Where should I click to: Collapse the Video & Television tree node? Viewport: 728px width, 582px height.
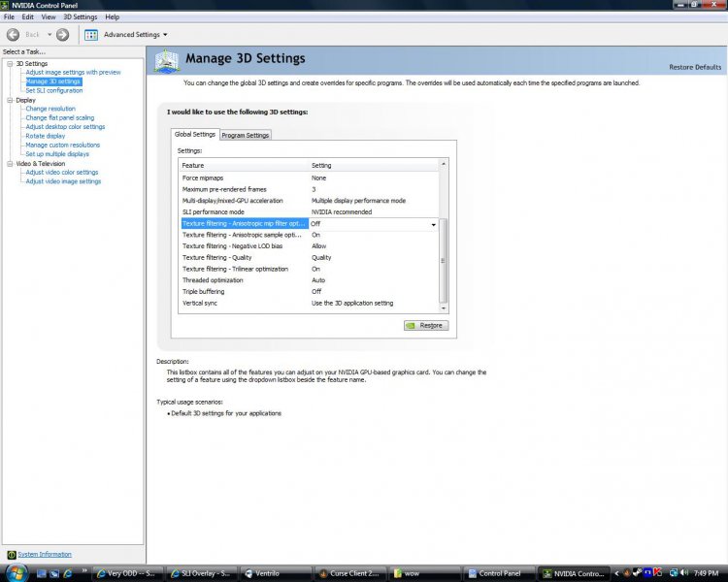click(10, 164)
